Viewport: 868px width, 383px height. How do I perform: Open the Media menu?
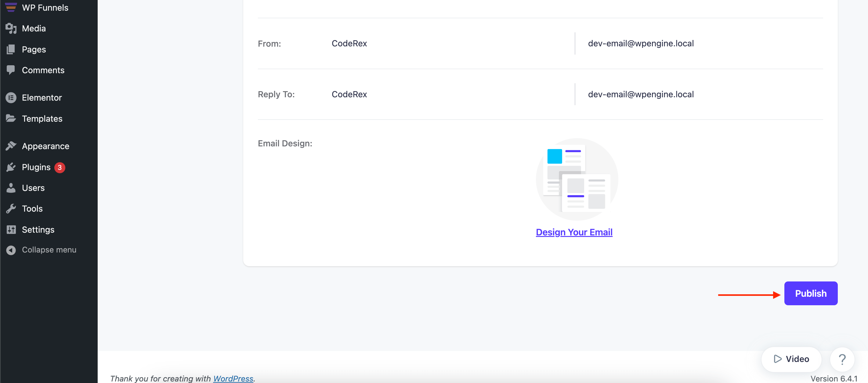[x=34, y=29]
